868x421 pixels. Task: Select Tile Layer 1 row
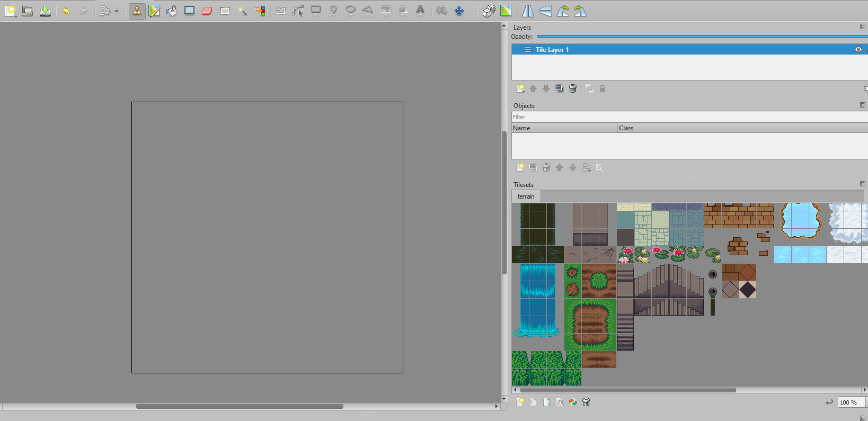click(689, 49)
